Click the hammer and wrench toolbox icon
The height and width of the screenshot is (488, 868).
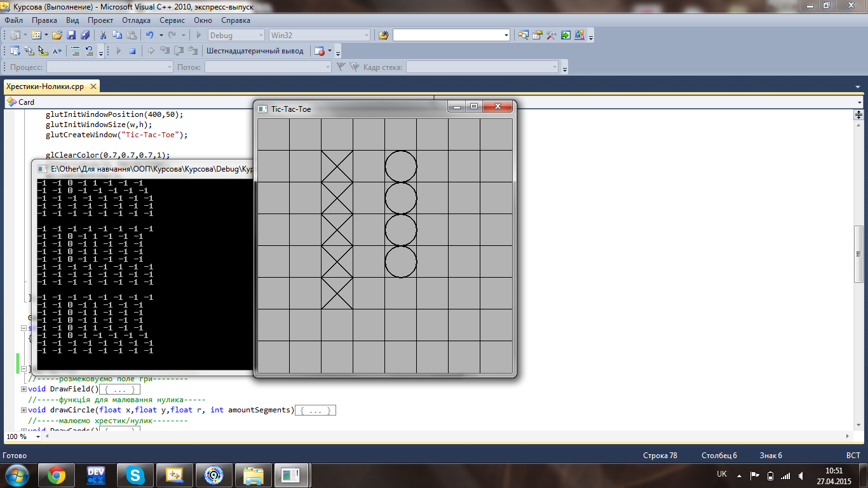click(x=552, y=36)
